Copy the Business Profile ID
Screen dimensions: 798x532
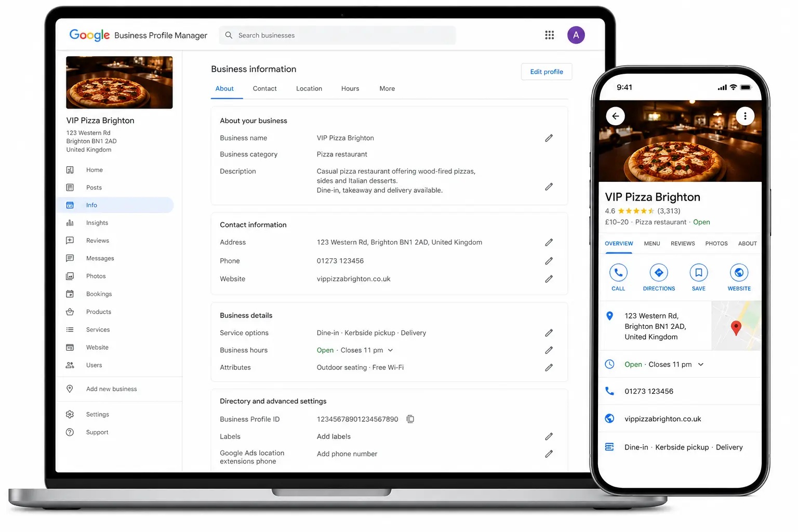(410, 419)
